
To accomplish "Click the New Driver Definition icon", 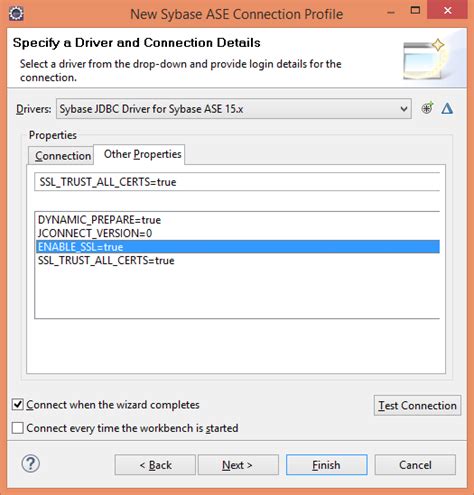I will pos(427,108).
